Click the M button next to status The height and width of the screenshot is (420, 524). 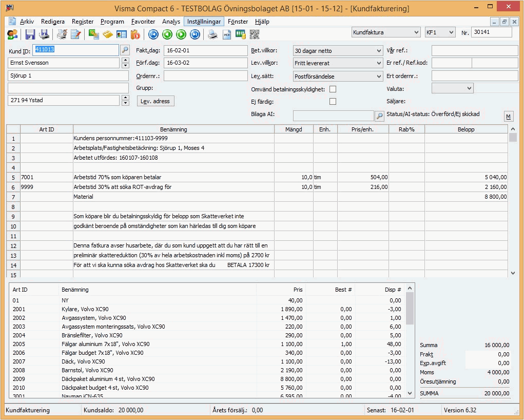(508, 117)
